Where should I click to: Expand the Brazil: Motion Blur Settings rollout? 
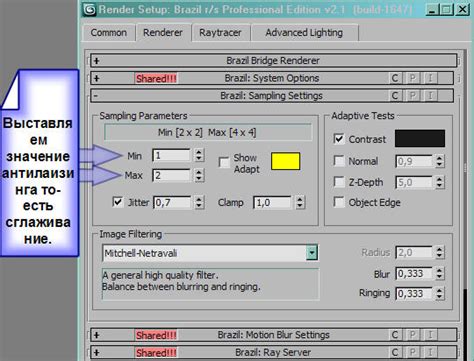tap(97, 335)
